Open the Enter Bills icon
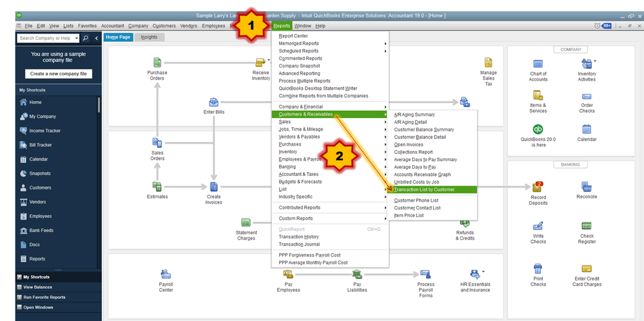 [213, 102]
